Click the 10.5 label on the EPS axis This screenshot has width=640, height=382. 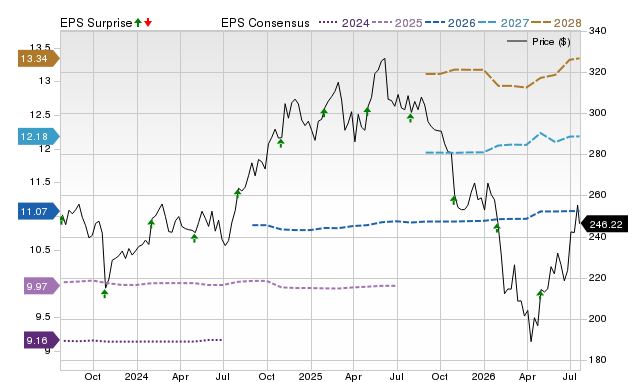pyautogui.click(x=40, y=250)
